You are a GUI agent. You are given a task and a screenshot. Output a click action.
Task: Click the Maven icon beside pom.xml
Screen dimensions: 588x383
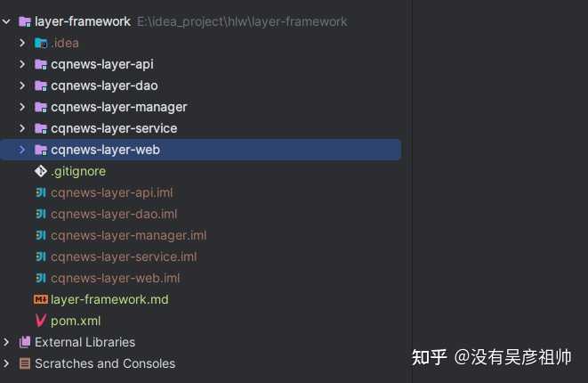[41, 321]
